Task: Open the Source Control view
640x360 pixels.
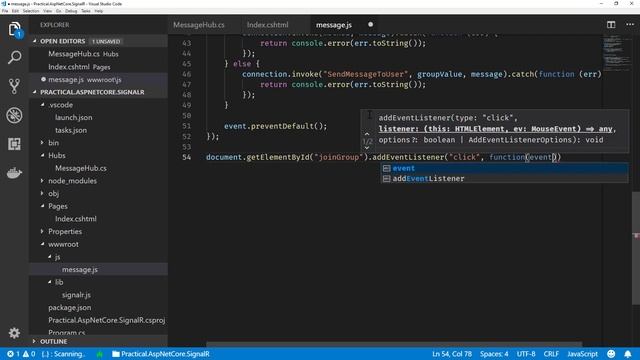Action: [14, 86]
